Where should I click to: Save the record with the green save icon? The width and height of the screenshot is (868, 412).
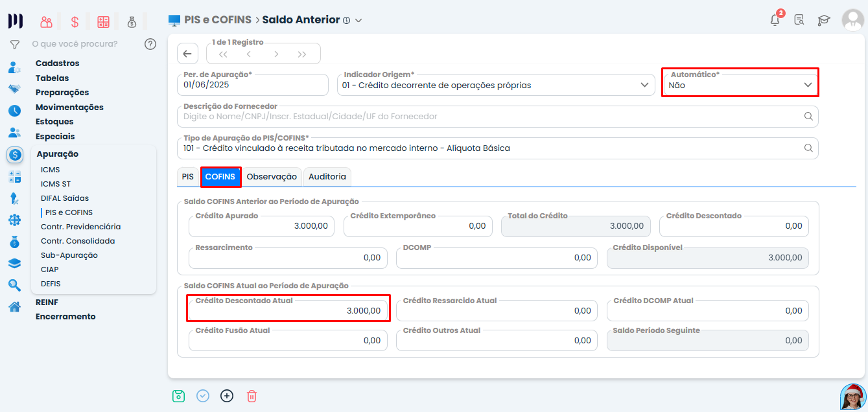point(178,395)
